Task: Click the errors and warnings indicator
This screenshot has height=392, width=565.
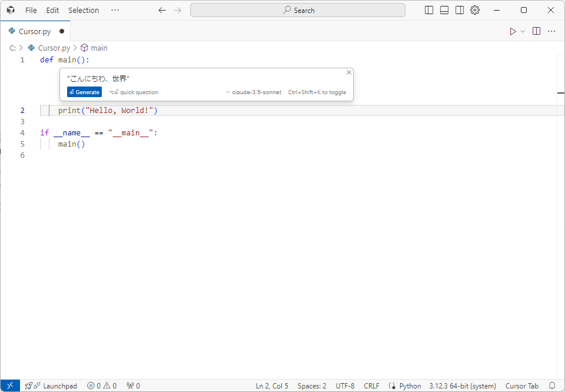Action: [x=102, y=386]
